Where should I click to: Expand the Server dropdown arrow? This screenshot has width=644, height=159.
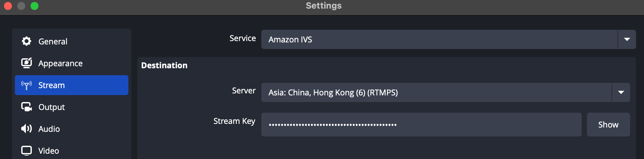(x=621, y=92)
